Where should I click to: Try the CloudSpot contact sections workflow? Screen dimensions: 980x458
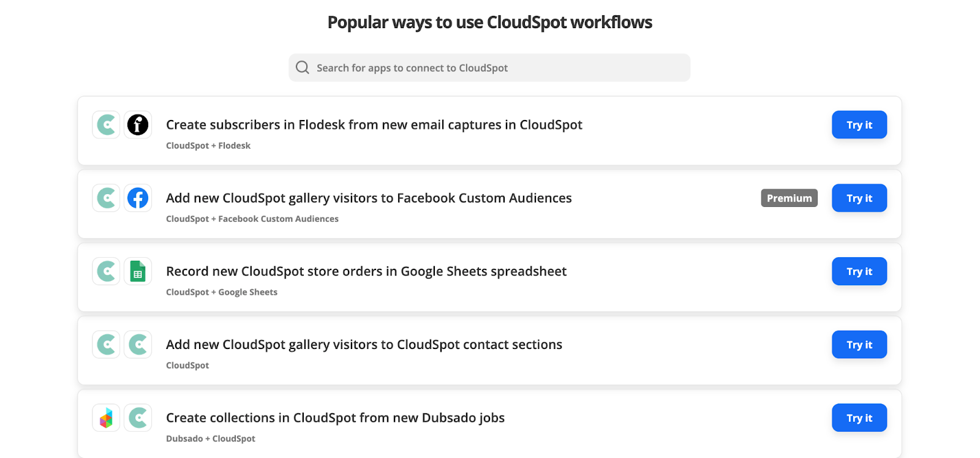[x=859, y=345]
